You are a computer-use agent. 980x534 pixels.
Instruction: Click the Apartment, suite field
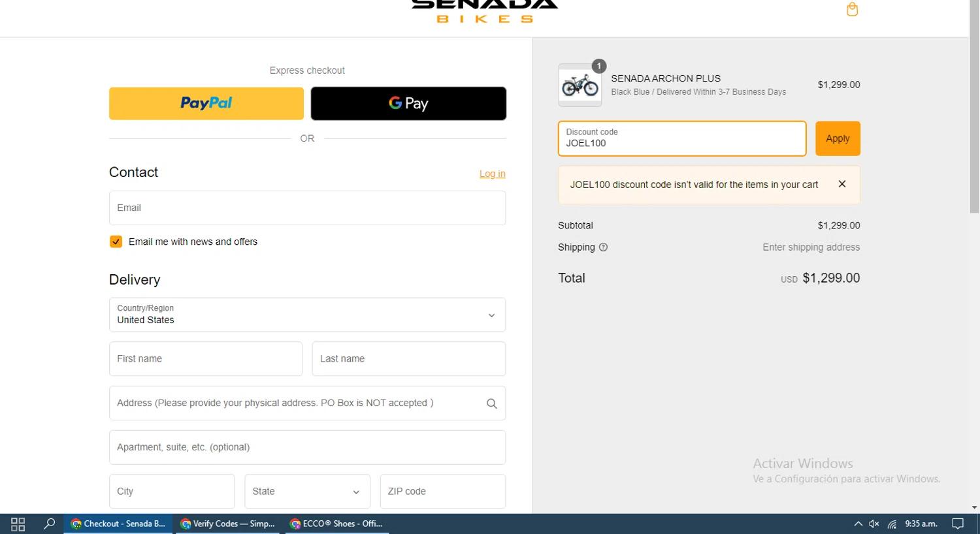[x=307, y=447]
